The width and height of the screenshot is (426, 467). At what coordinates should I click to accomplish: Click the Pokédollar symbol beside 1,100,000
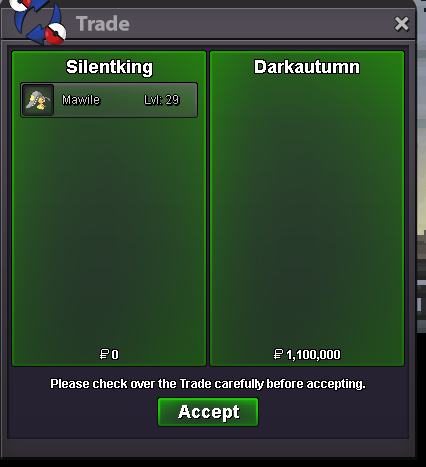pos(278,354)
